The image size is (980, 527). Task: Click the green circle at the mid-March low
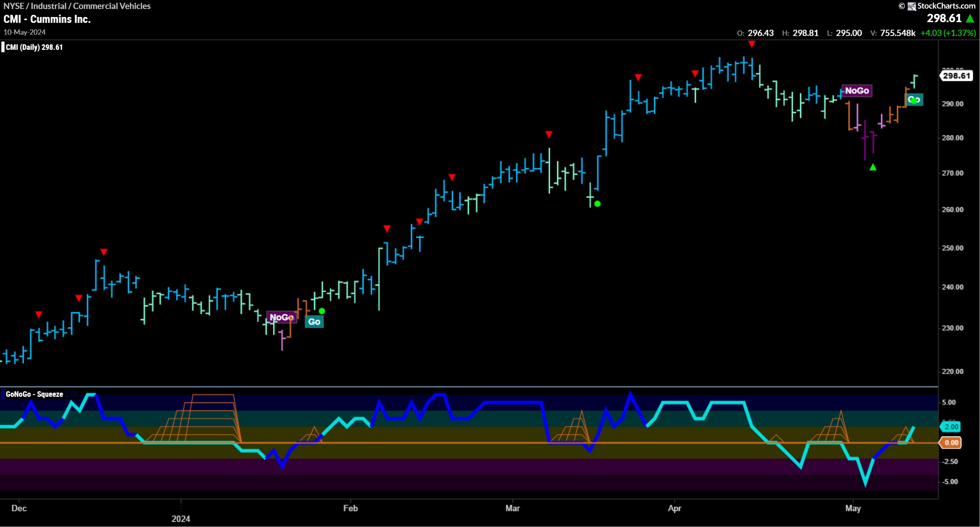click(597, 204)
